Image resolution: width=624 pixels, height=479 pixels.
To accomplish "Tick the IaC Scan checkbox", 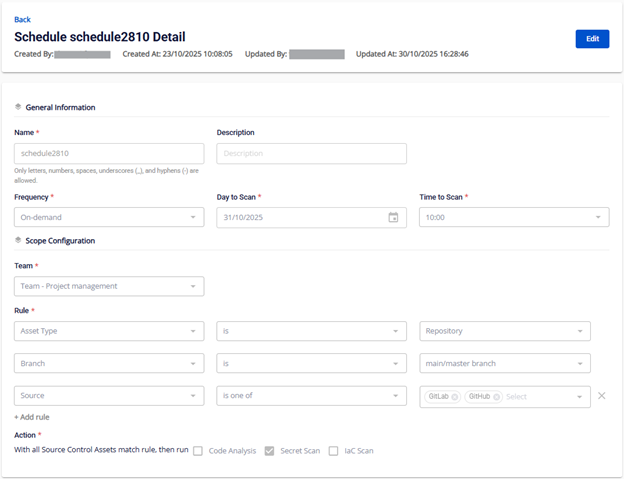I will coord(334,451).
